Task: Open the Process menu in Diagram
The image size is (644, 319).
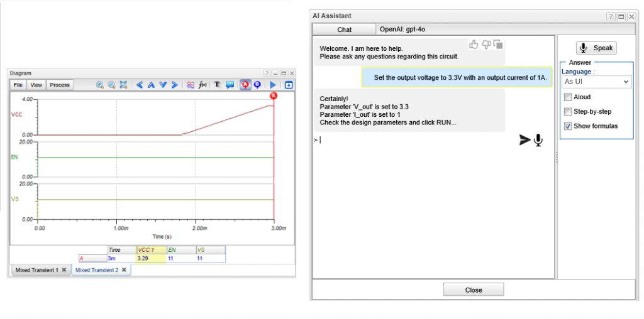Action: click(60, 85)
